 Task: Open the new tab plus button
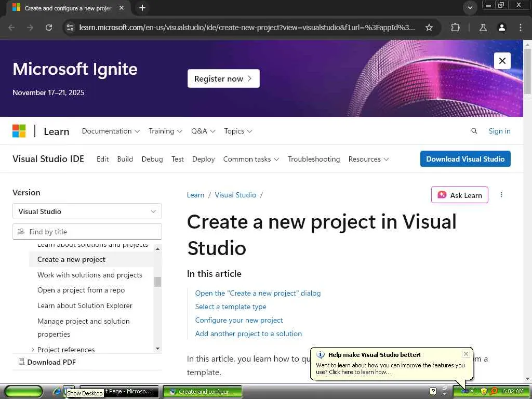(142, 8)
